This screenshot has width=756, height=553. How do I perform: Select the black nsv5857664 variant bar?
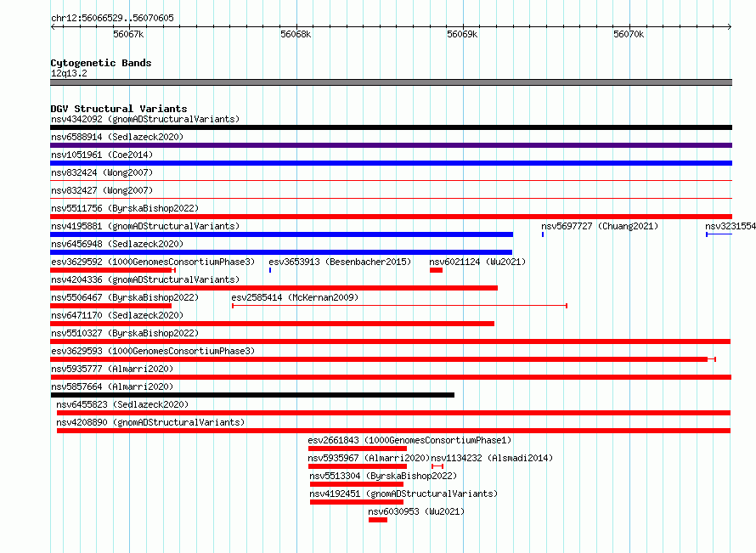pyautogui.click(x=252, y=395)
